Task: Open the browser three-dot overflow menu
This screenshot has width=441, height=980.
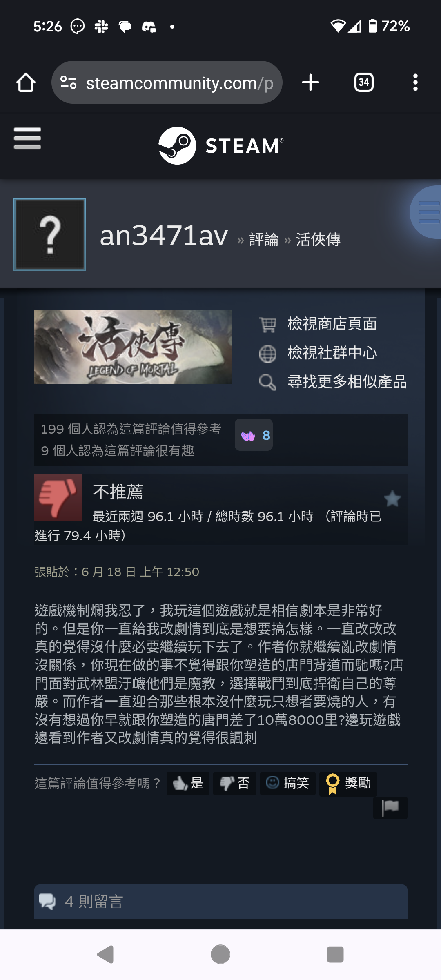Action: 415,82
